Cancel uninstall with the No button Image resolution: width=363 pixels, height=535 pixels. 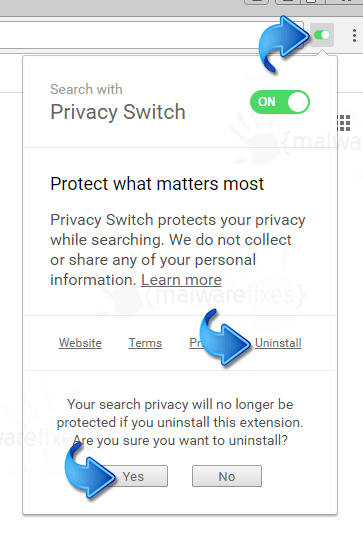point(227,476)
